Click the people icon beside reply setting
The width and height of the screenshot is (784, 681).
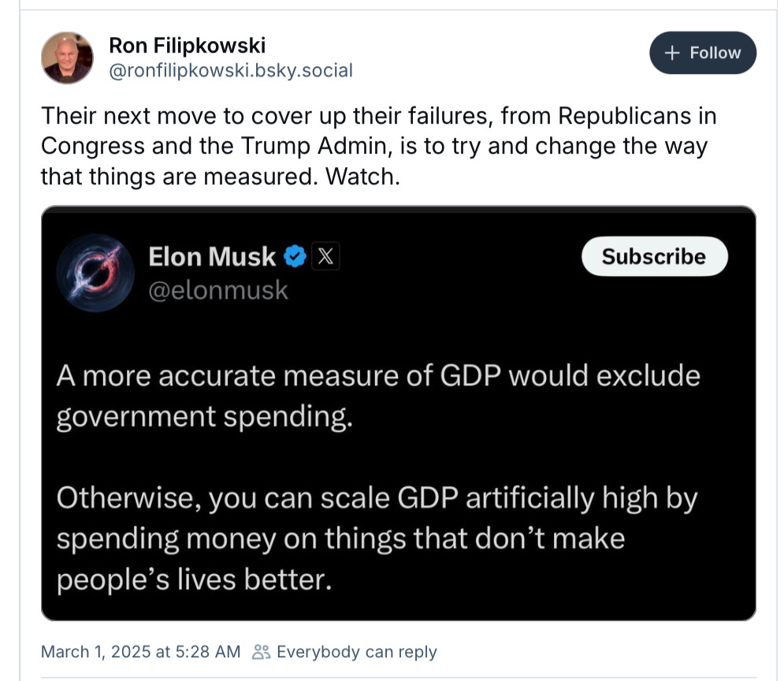point(261,652)
